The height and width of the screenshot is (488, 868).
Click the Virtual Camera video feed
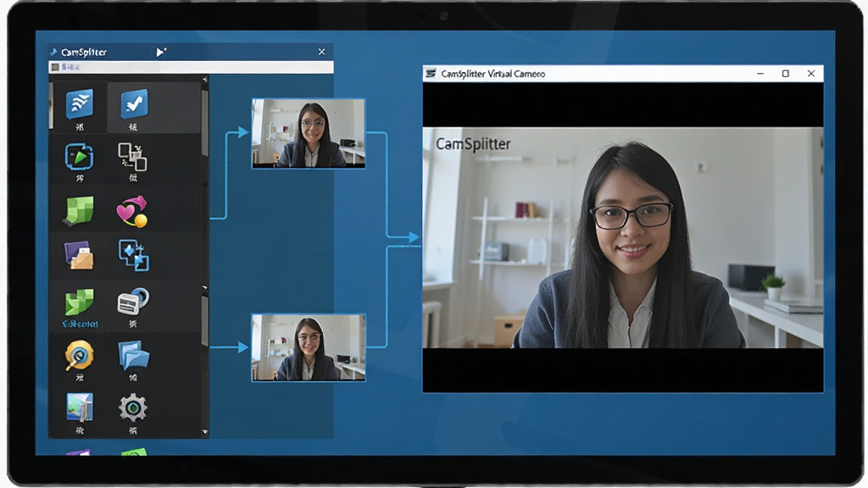tap(623, 237)
